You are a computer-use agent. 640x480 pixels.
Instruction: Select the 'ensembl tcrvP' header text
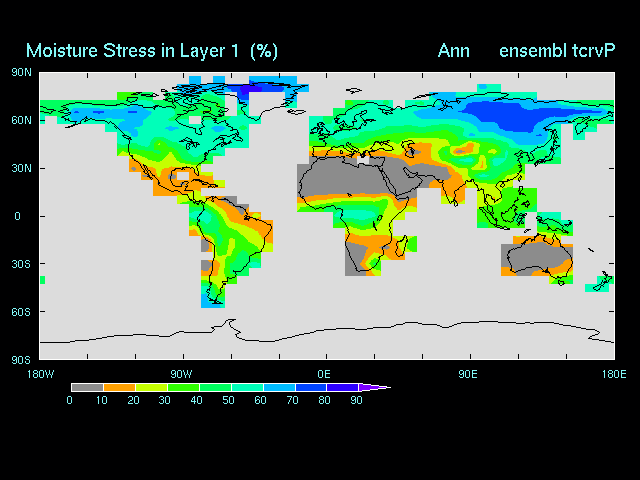[558, 50]
